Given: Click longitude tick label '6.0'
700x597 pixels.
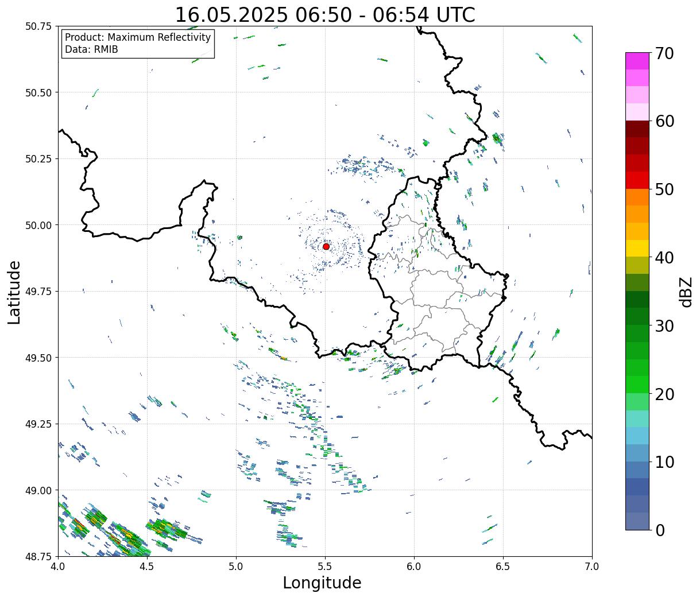Looking at the screenshot, I should point(414,567).
